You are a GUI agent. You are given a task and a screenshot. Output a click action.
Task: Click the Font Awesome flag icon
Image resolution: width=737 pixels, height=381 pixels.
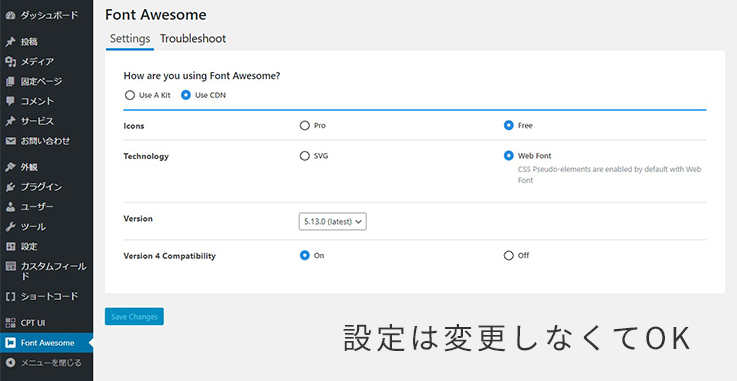coord(10,343)
